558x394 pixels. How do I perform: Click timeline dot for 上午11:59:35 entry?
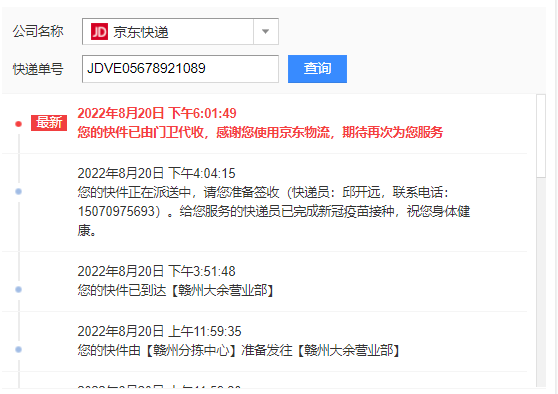pyautogui.click(x=19, y=350)
